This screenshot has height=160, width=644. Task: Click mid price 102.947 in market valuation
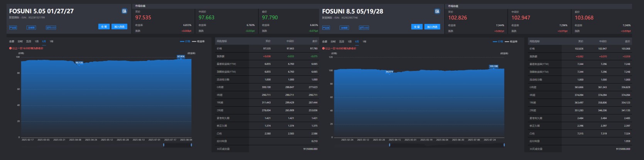521,17
